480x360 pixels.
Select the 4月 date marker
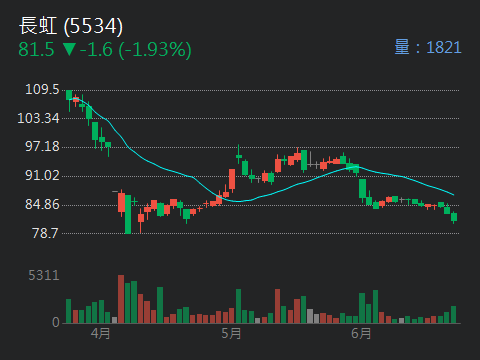[x=100, y=333]
